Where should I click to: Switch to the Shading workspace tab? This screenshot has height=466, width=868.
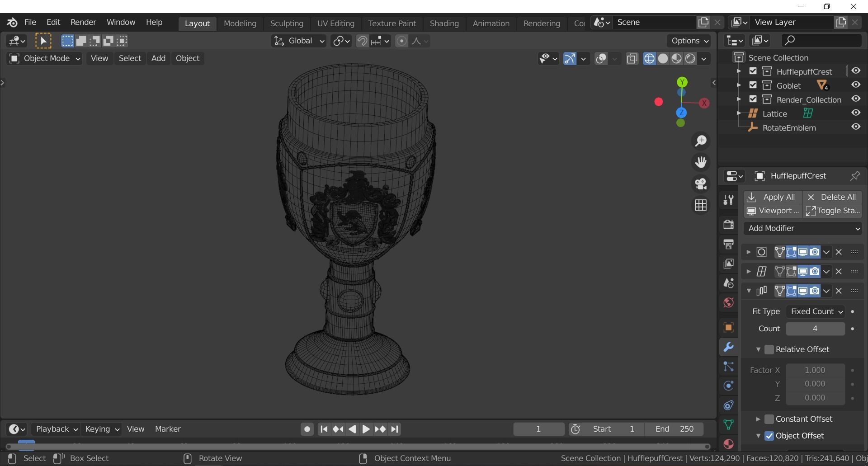444,23
